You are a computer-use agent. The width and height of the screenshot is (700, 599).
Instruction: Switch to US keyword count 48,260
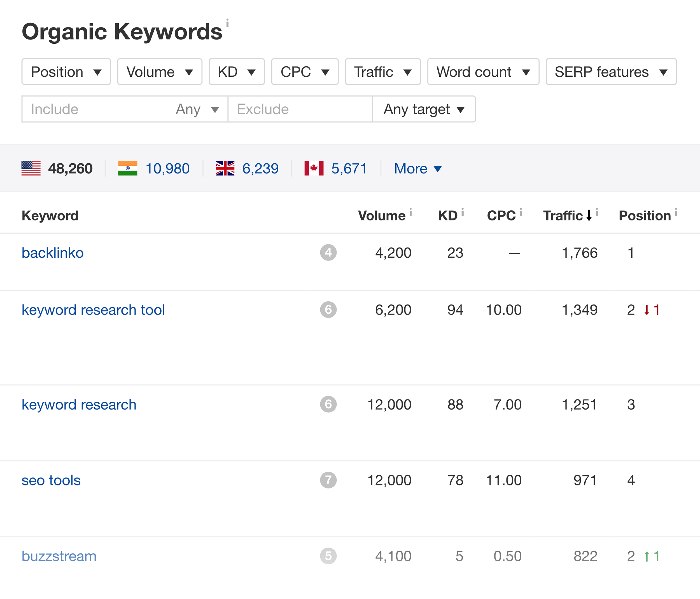[70, 168]
